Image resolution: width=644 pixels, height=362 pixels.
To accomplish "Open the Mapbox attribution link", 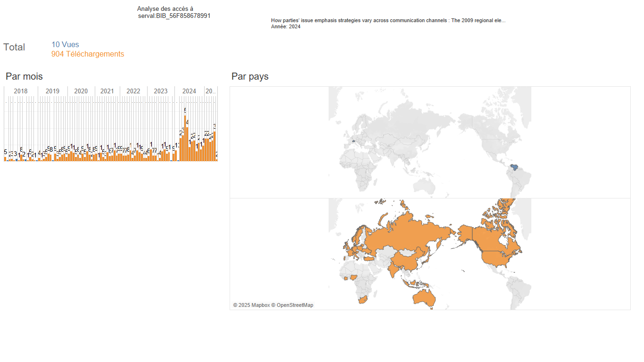I will click(x=251, y=305).
